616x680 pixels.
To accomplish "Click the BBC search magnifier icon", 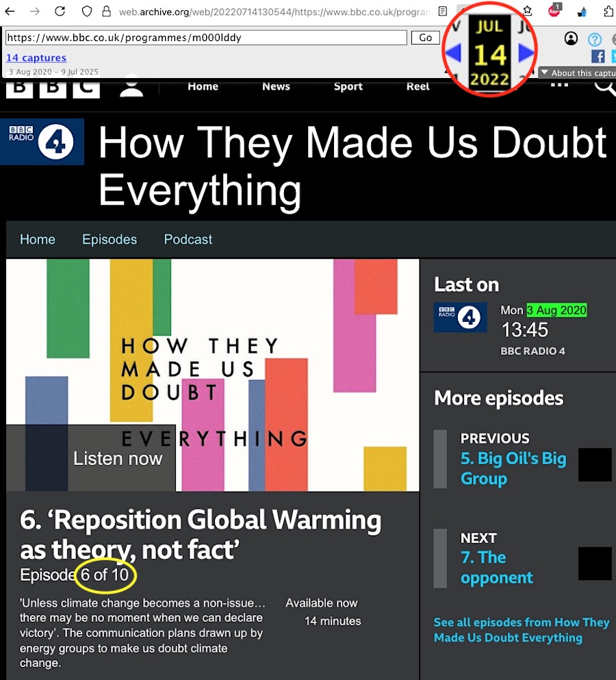I will tap(605, 86).
